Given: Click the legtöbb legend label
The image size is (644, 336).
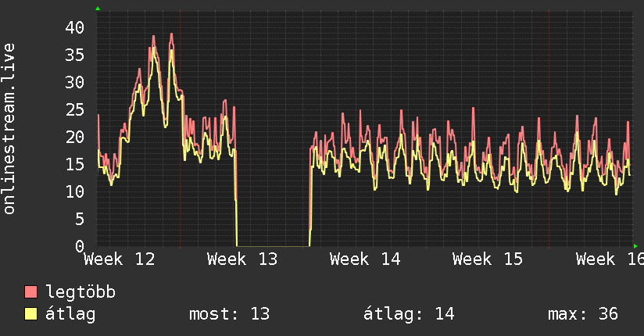Looking at the screenshot, I should [x=80, y=292].
